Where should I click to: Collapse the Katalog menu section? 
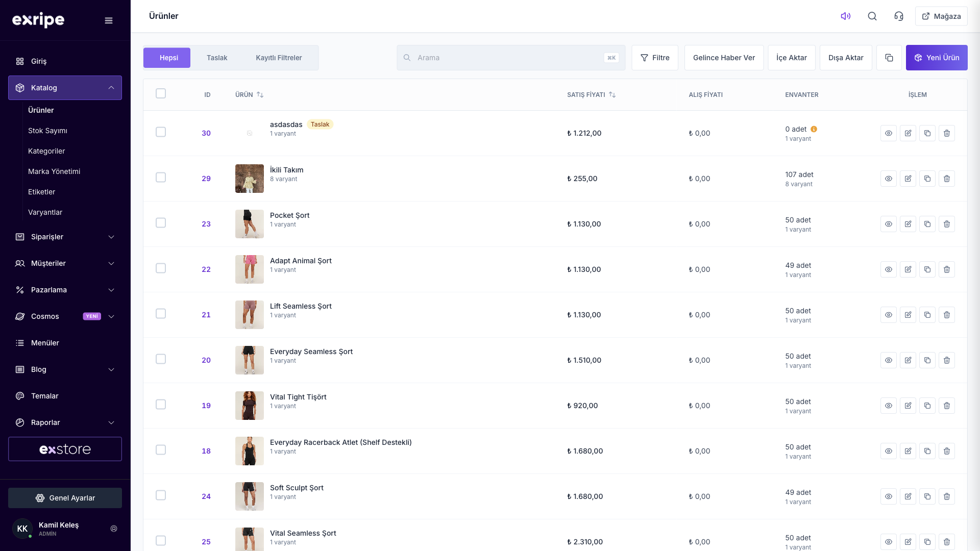(65, 88)
